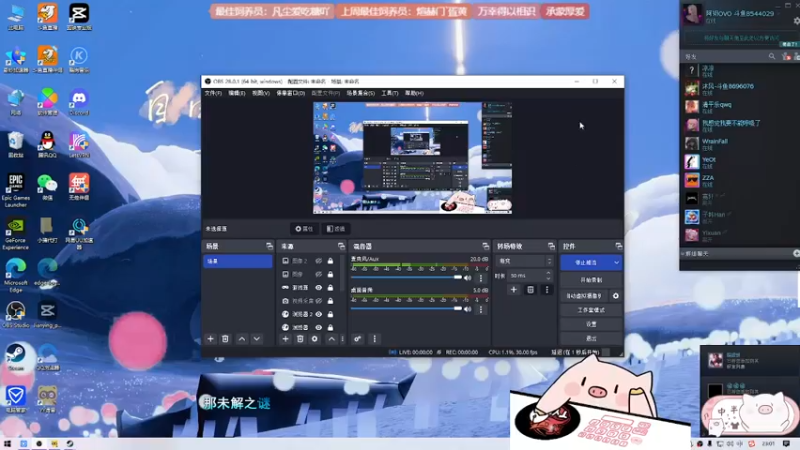Remove selected scene with Scenes trash icon
800x450 pixels.
click(225, 339)
